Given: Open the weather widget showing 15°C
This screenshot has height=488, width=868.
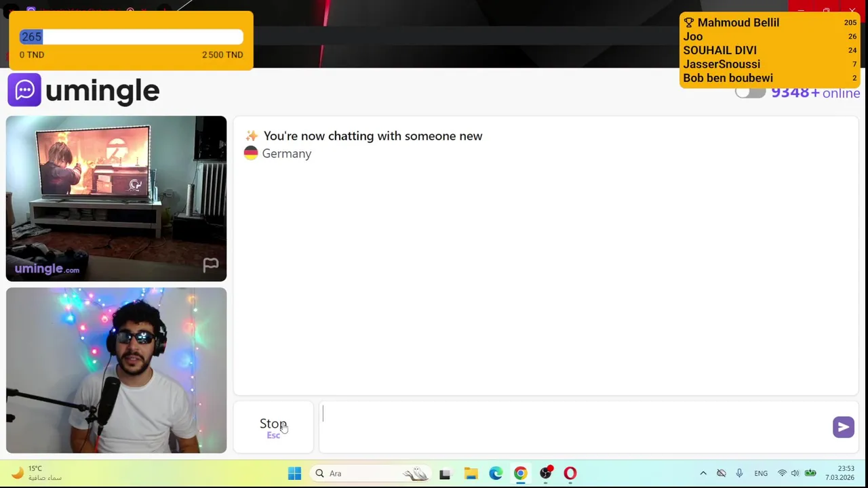Looking at the screenshot, I should coord(37,473).
